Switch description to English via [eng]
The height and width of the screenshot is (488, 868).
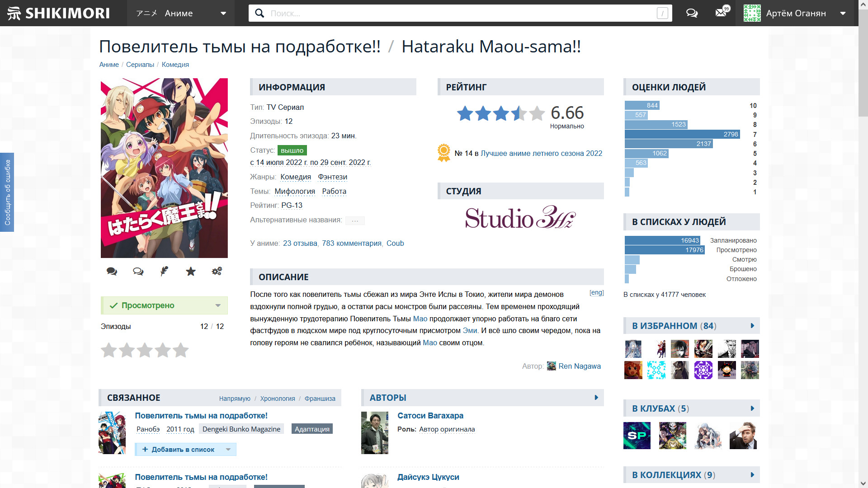click(596, 293)
